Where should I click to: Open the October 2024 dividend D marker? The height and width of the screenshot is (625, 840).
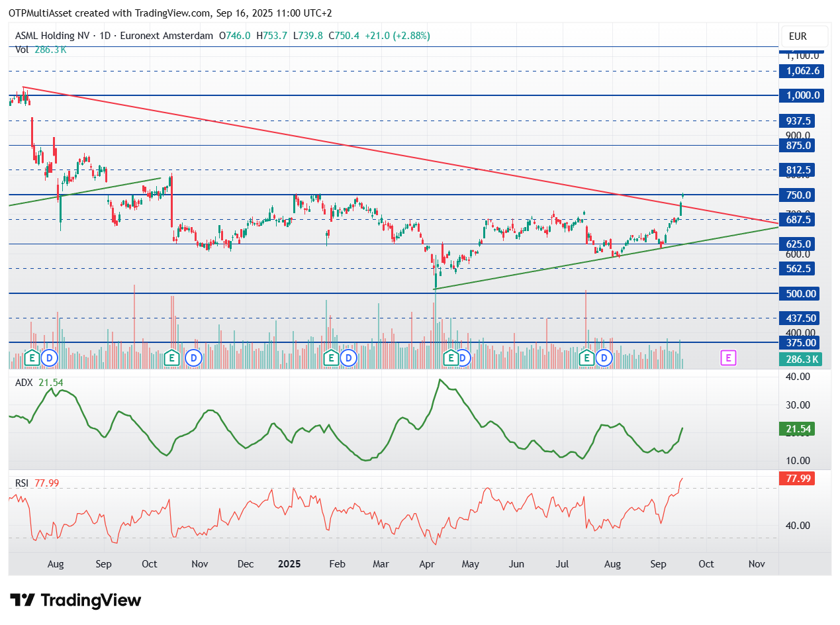tap(193, 358)
